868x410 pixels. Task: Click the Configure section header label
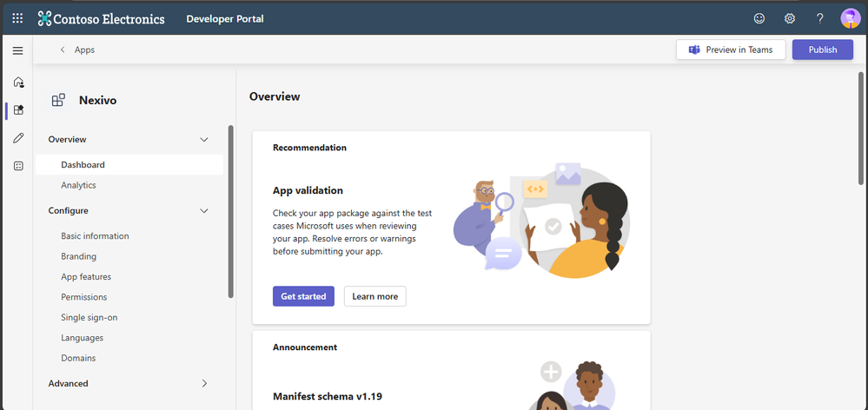click(68, 211)
